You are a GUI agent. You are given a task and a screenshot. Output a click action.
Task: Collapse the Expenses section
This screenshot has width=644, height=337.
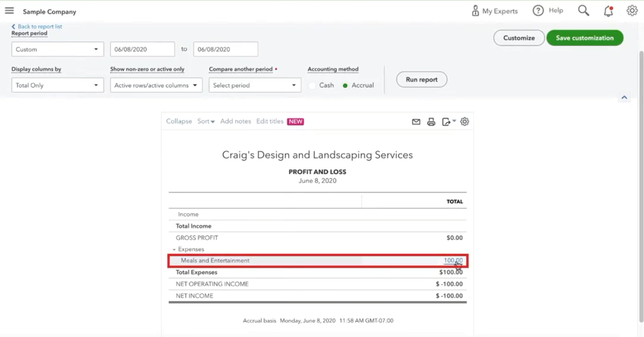(x=174, y=249)
